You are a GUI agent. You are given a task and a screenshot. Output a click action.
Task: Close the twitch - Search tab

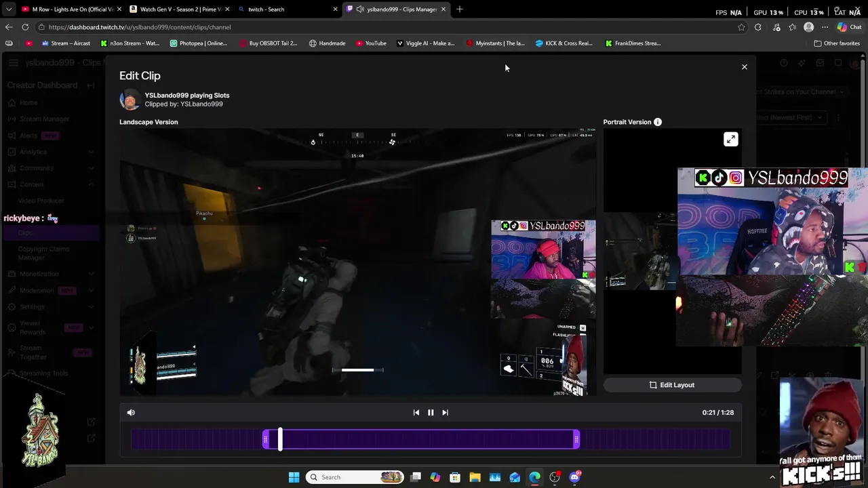(335, 9)
